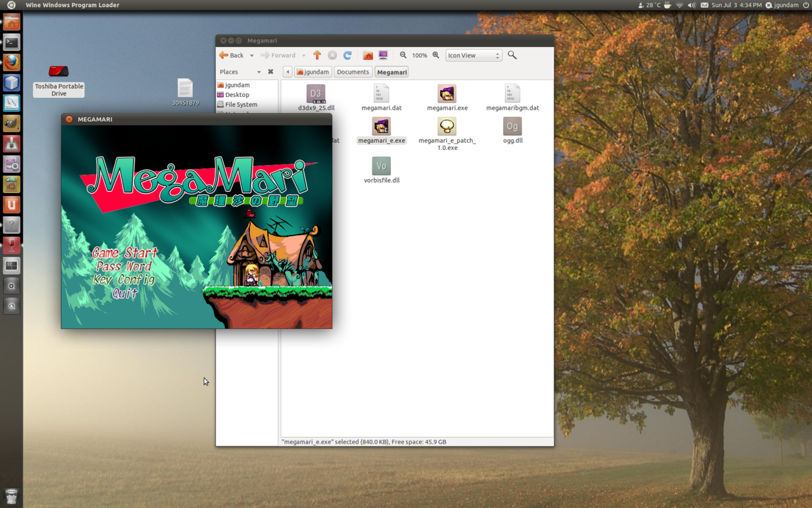812x508 pixels.
Task: Select the megamari_e_patch_1.0.exe file icon
Action: [x=447, y=126]
